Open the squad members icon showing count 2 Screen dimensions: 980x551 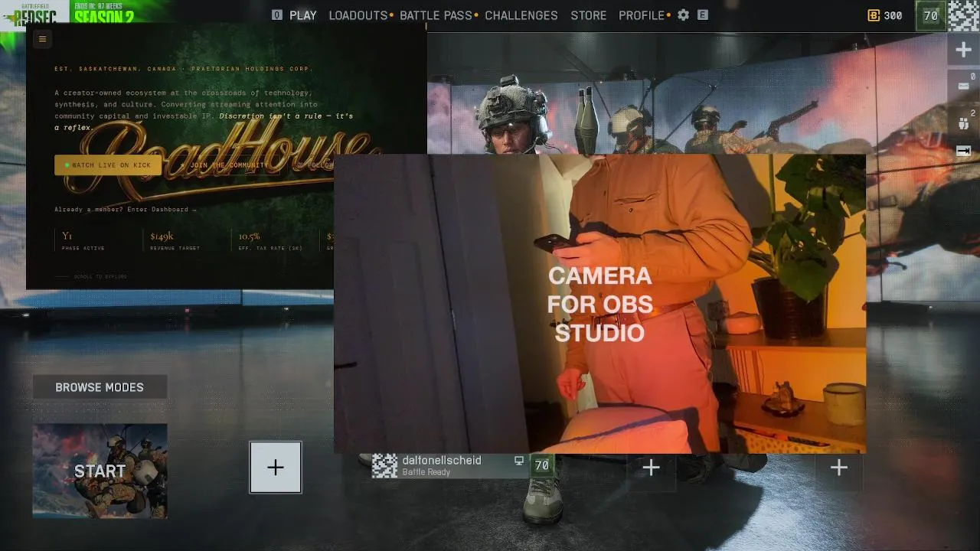point(963,122)
